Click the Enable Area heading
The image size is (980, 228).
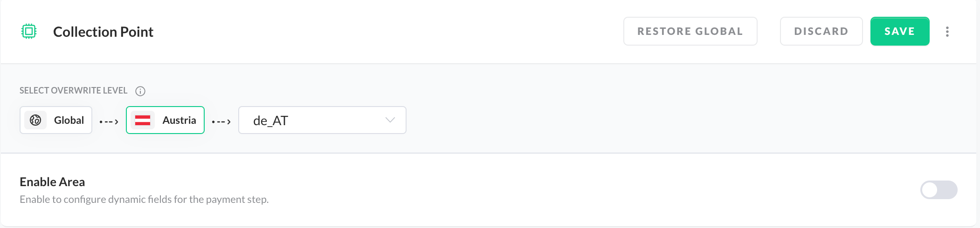(52, 182)
